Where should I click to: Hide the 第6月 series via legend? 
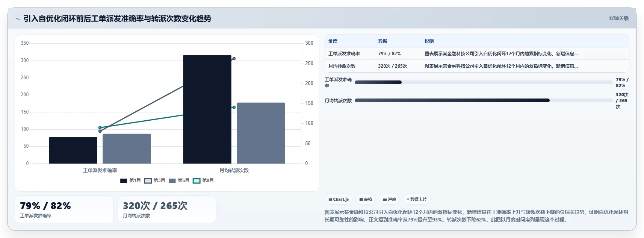[x=179, y=180]
